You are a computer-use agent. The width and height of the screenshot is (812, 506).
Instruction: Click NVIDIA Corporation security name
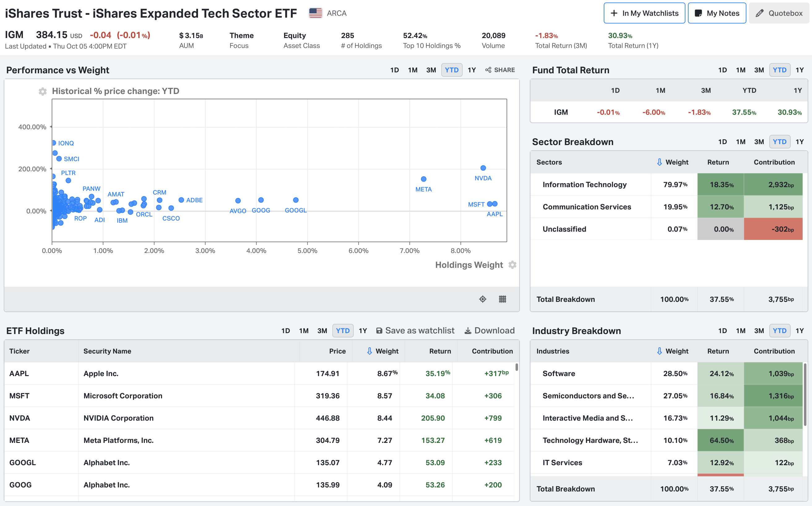(x=119, y=418)
